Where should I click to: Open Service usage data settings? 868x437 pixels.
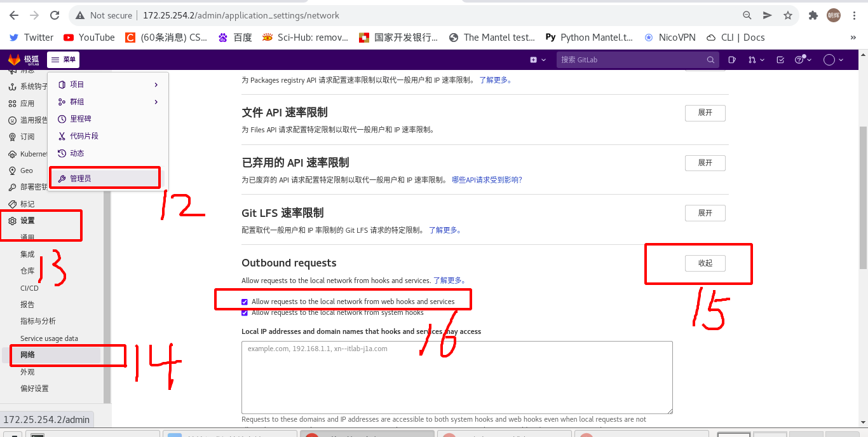point(49,338)
